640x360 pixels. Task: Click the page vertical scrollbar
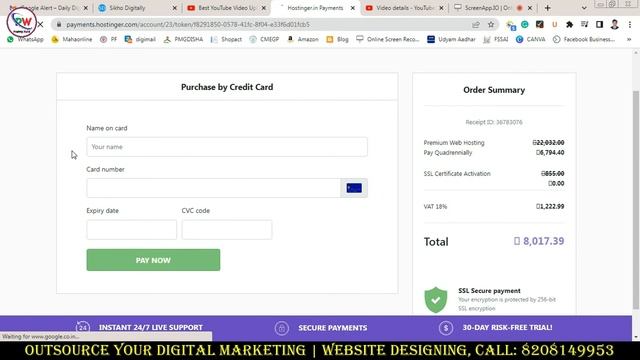pyautogui.click(x=636, y=200)
